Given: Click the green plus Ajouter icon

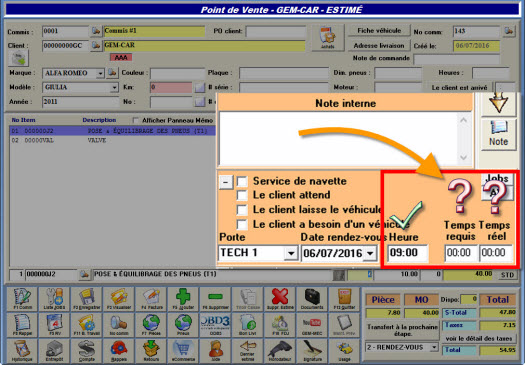Looking at the screenshot, I should pos(183,298).
